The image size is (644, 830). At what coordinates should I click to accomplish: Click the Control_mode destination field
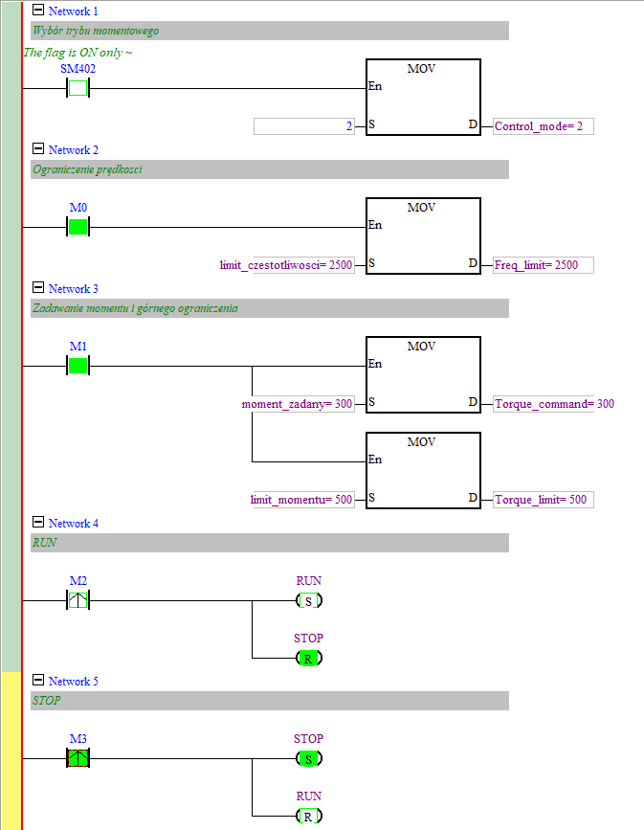(x=544, y=126)
